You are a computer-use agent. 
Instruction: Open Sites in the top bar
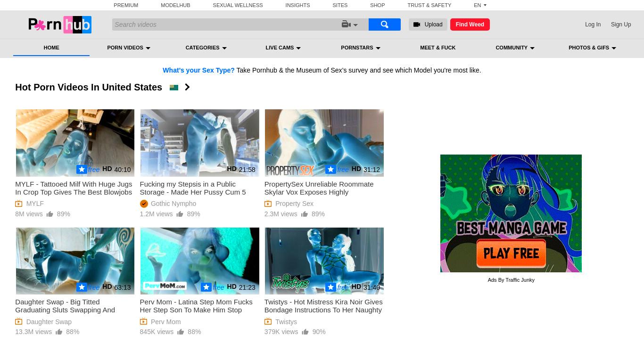click(x=340, y=5)
